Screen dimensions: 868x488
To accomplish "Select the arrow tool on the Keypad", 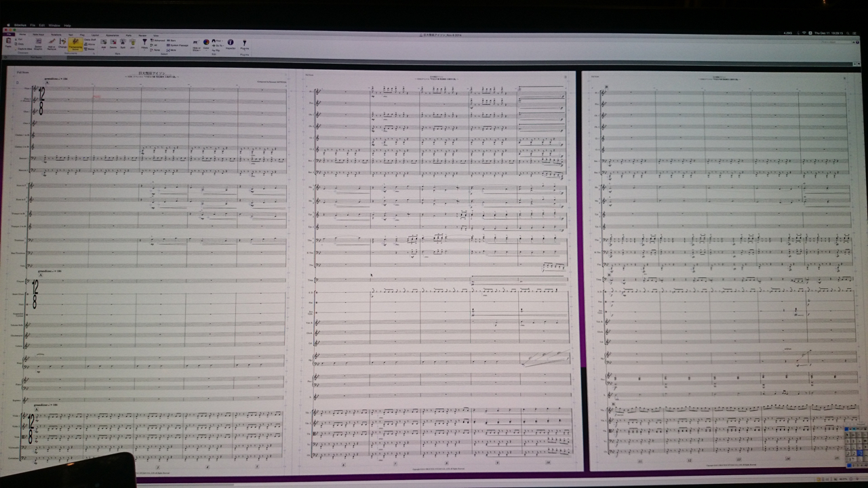I will click(847, 434).
